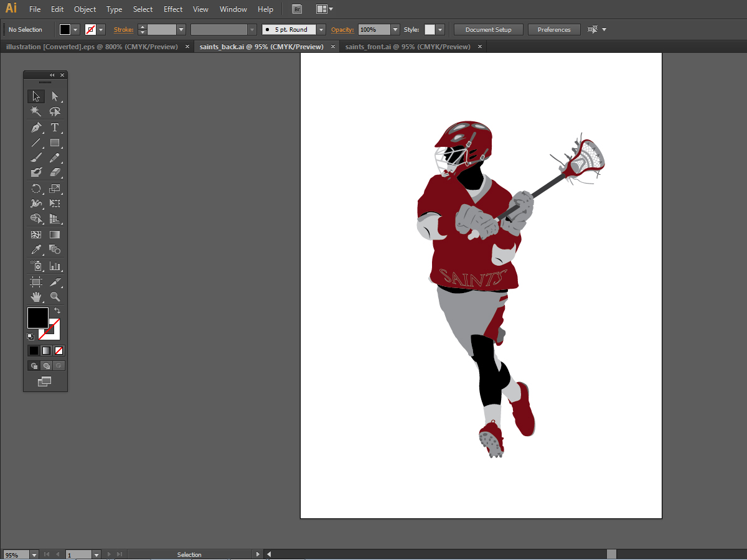Expand the Opacity percentage dropdown
This screenshot has width=747, height=560.
395,30
